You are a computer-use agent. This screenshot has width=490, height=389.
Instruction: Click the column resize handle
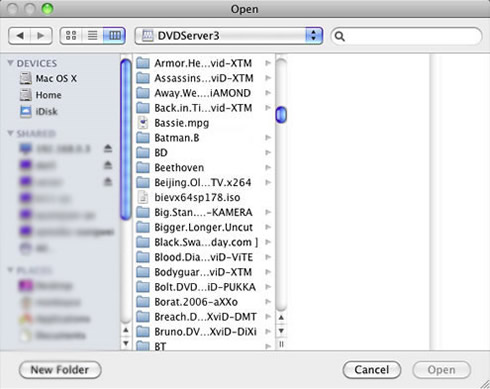click(x=281, y=344)
